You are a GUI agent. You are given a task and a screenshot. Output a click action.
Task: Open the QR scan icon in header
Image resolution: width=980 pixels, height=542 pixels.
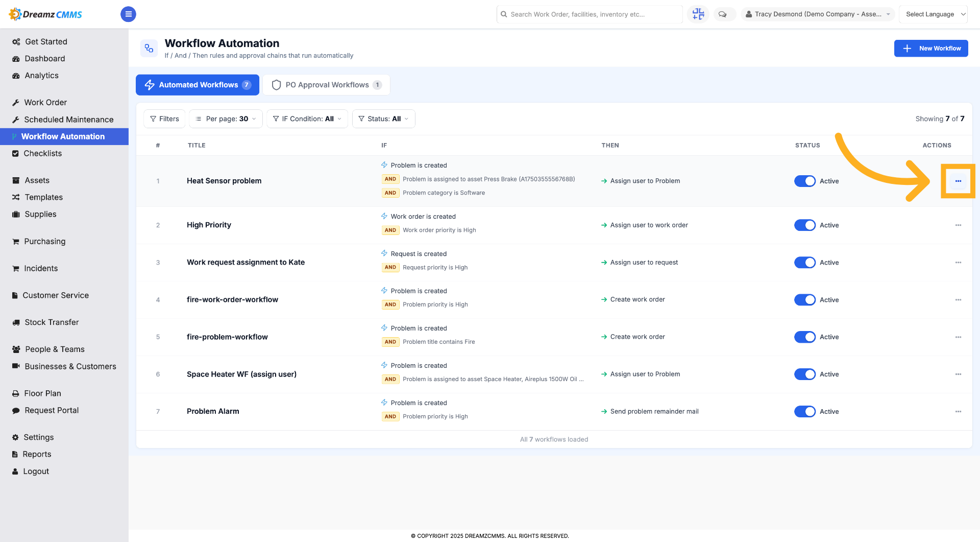698,14
